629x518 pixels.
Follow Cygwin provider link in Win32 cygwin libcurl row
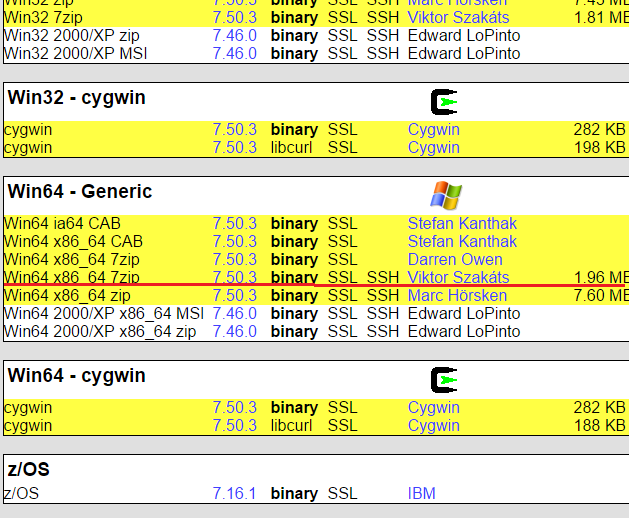tap(433, 148)
